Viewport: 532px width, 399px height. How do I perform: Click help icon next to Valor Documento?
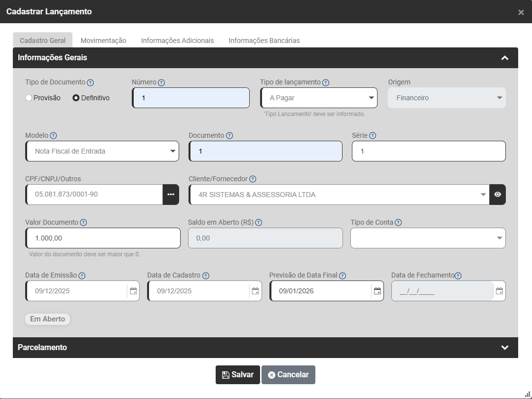coord(83,223)
